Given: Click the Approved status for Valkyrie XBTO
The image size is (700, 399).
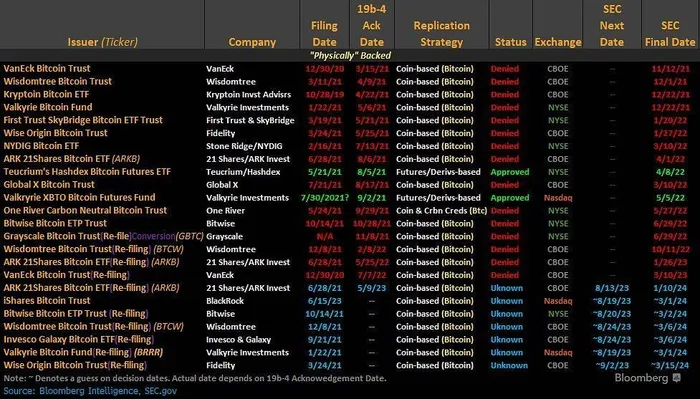Looking at the screenshot, I should click(510, 198).
